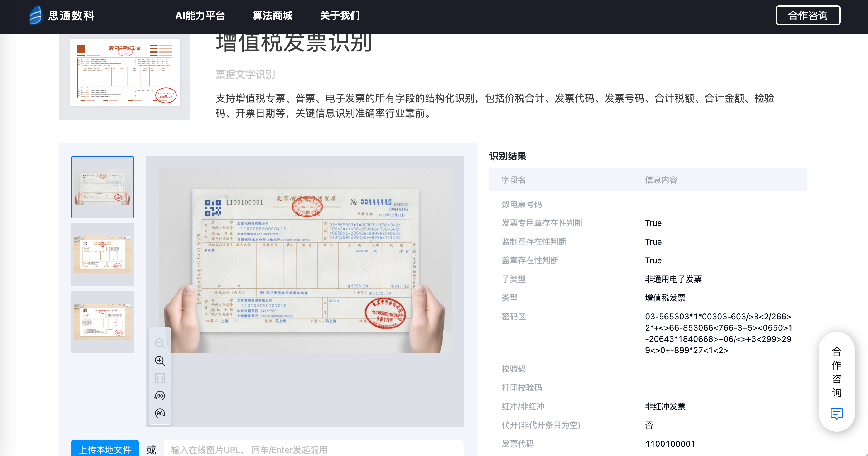The height and width of the screenshot is (456, 868).
Task: Click the zoom in magnifier icon
Action: point(160,361)
